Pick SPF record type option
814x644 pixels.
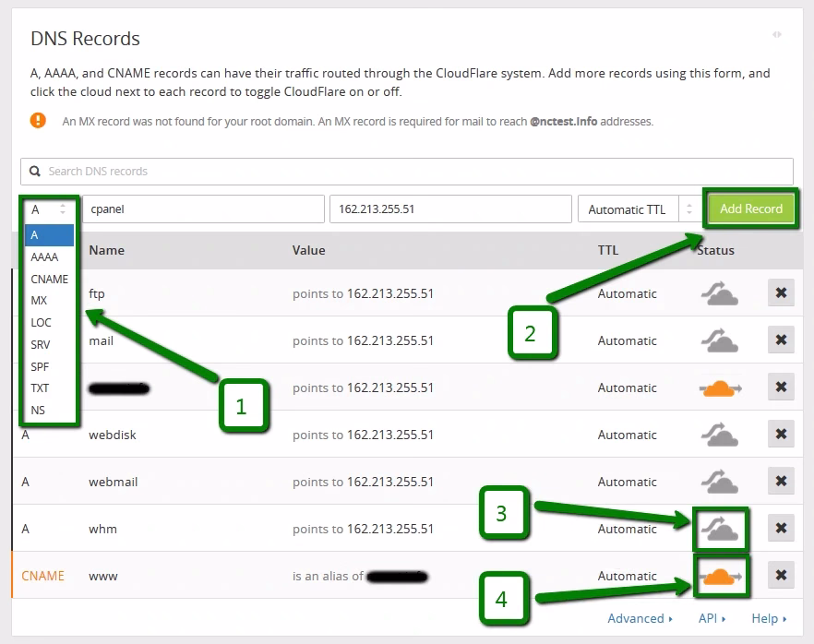point(49,367)
